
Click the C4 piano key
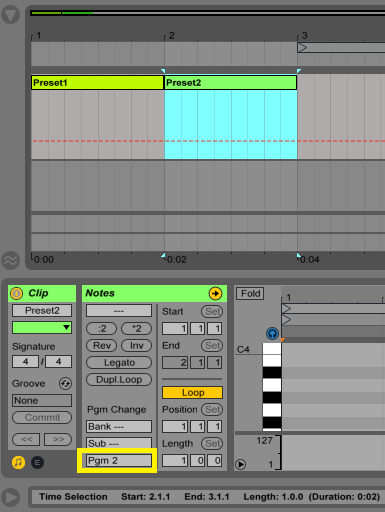(272, 349)
